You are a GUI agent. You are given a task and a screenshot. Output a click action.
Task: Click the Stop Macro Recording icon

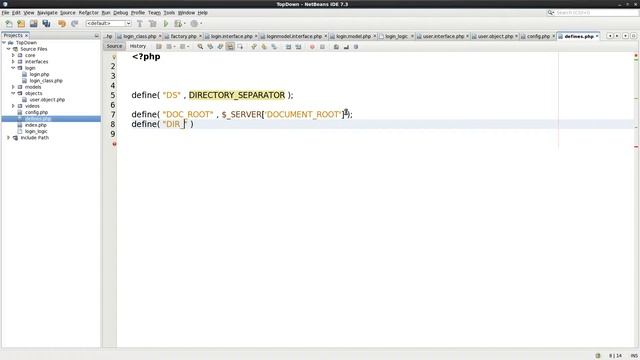click(322, 47)
